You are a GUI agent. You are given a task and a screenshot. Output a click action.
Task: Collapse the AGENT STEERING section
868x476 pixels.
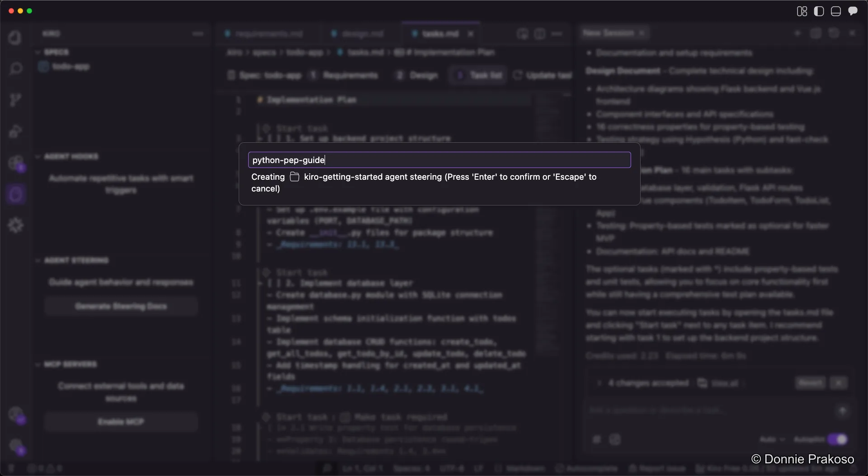pos(39,260)
